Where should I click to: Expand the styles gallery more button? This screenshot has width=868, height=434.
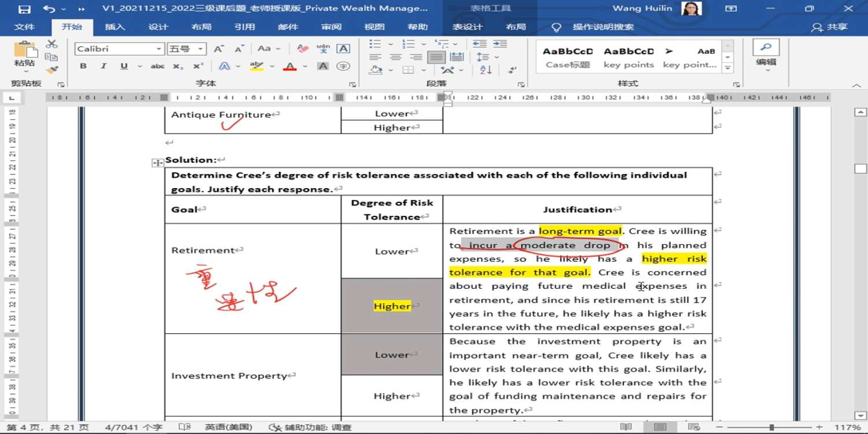point(728,68)
